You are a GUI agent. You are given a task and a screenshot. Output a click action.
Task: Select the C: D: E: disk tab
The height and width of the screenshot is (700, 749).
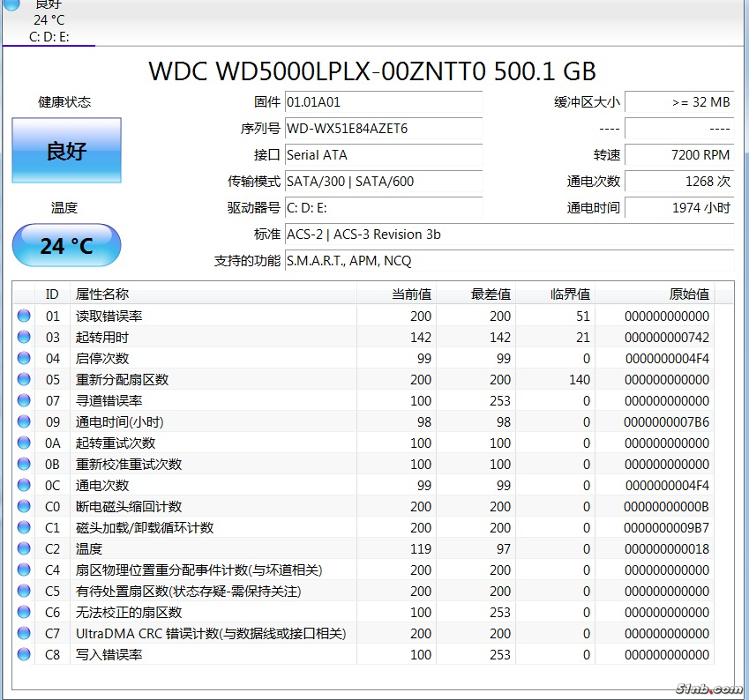(49, 22)
